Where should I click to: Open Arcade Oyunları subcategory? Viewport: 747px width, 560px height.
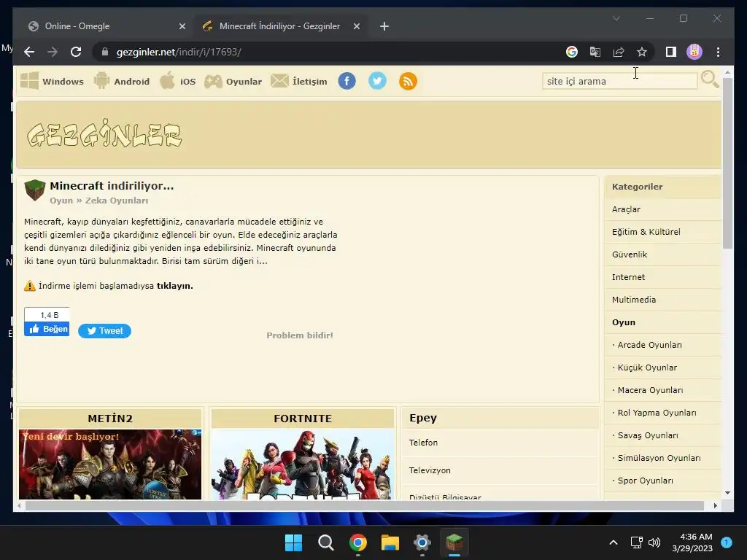pyautogui.click(x=649, y=345)
